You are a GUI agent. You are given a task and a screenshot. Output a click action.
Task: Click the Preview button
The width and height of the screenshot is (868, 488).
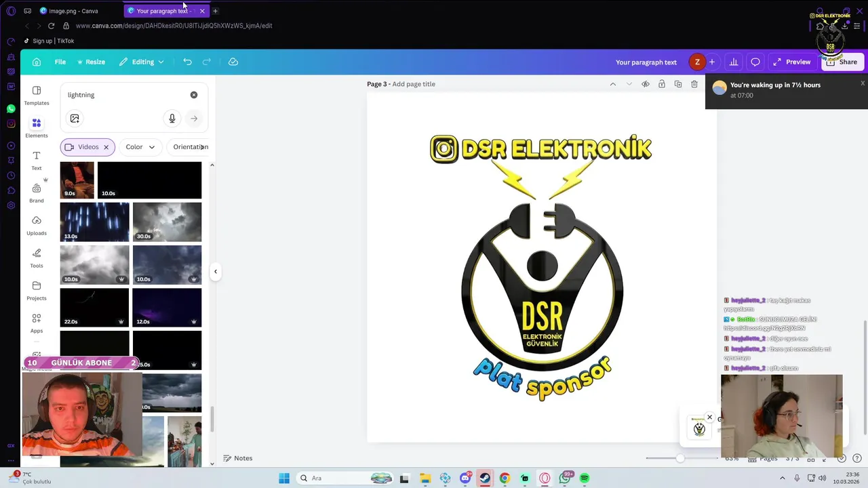coord(791,62)
